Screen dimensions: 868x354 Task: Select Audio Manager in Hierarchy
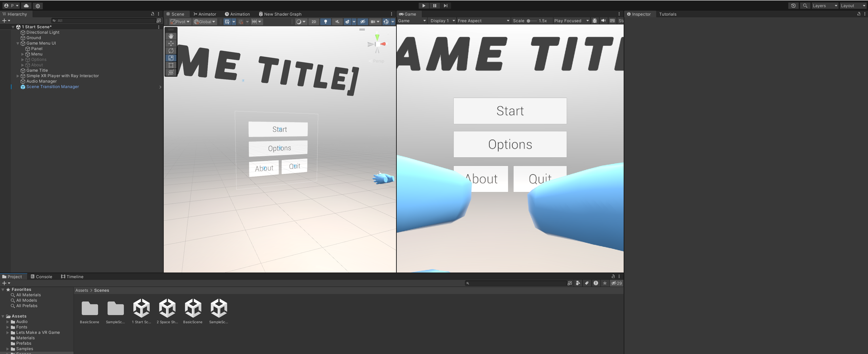(x=41, y=81)
